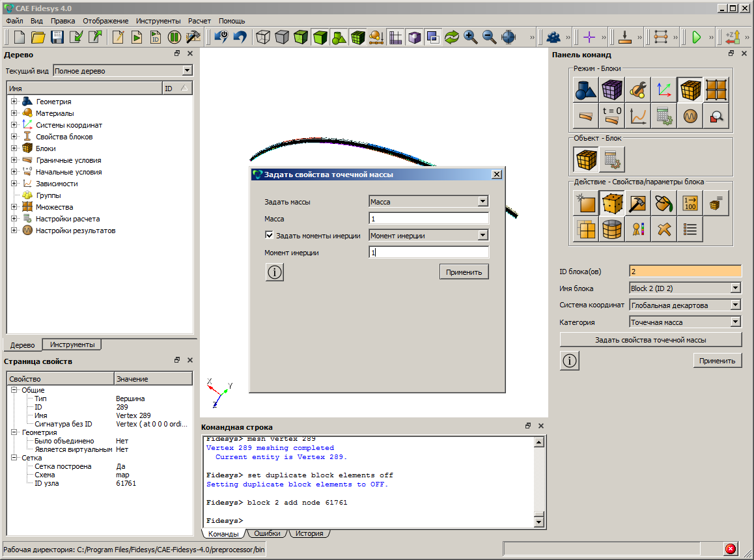Image resolution: width=754 pixels, height=560 pixels.
Task: Select Материалы item in tree
Action: (x=55, y=113)
